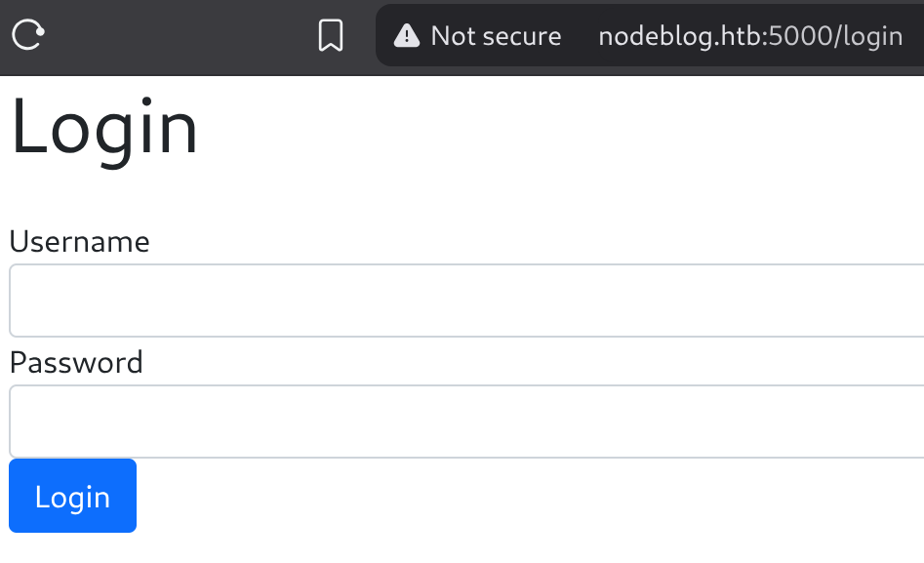
Task: Open site info via "Not secure" label
Action: pyautogui.click(x=496, y=36)
